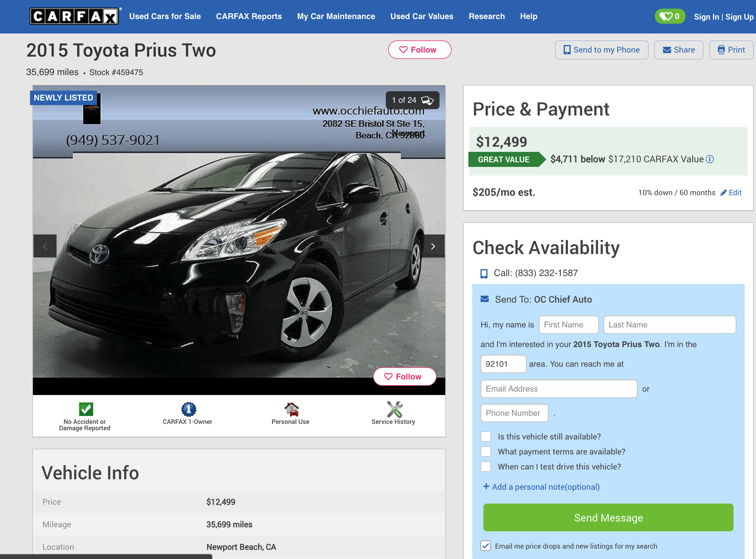Viewport: 756px width, 559px height.
Task: Open the Help menu
Action: pos(528,16)
